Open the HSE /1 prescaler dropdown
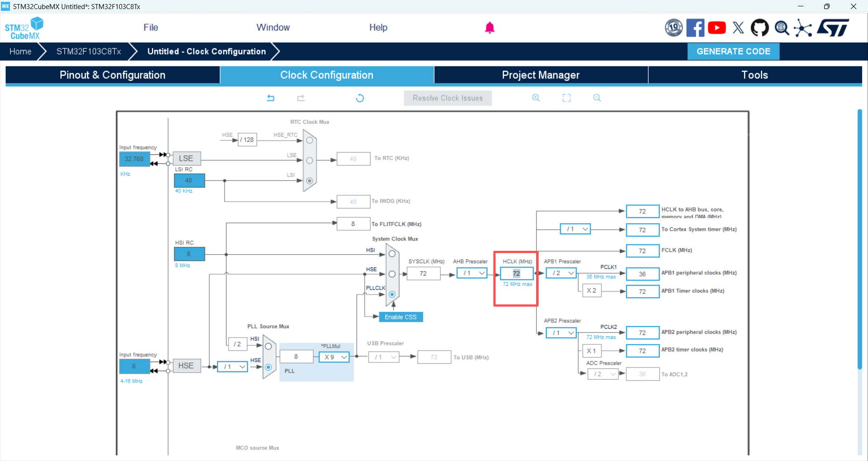This screenshot has height=461, width=868. (232, 367)
